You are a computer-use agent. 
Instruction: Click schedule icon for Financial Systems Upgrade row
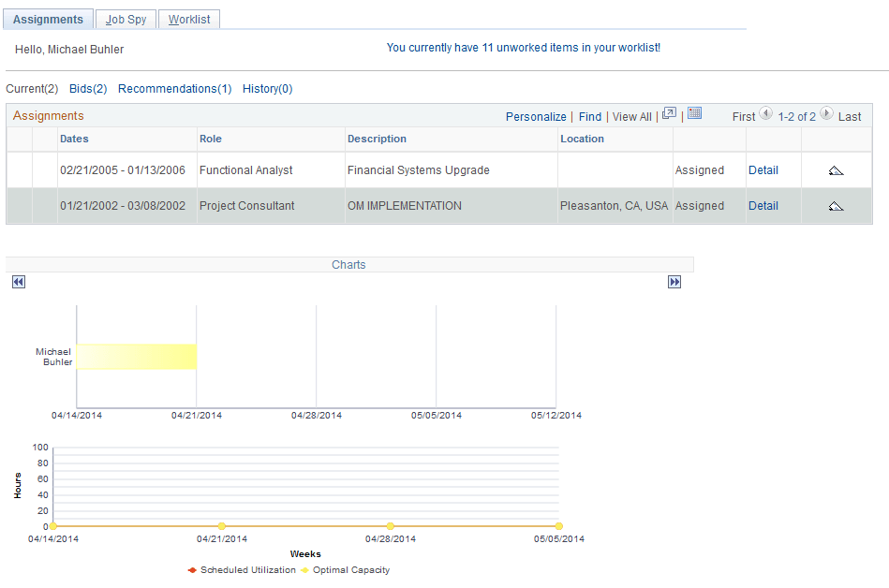pyautogui.click(x=836, y=170)
